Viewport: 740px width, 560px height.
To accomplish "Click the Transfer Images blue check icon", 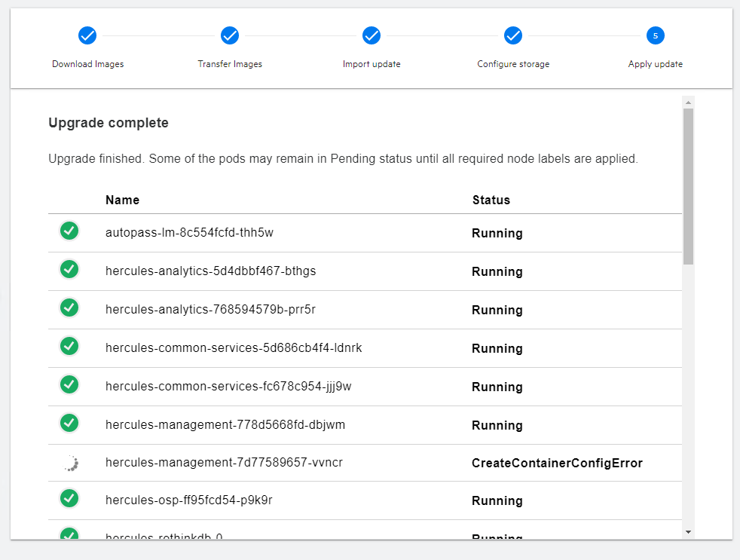I will (x=230, y=35).
